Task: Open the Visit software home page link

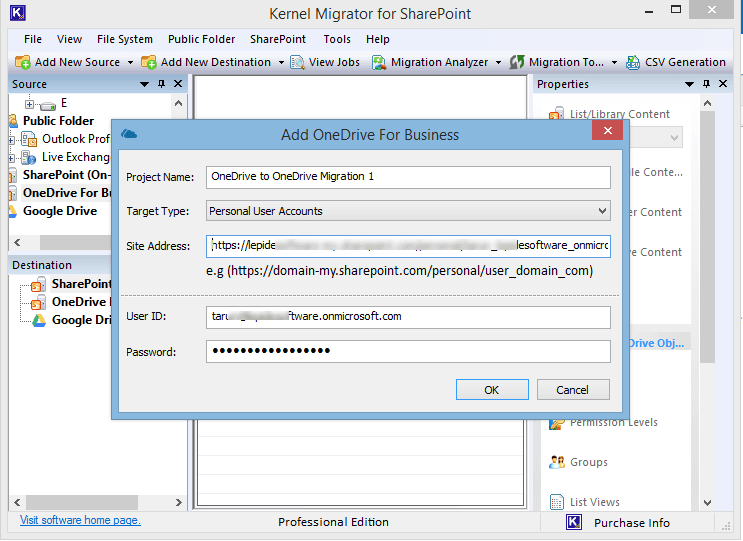Action: [80, 520]
